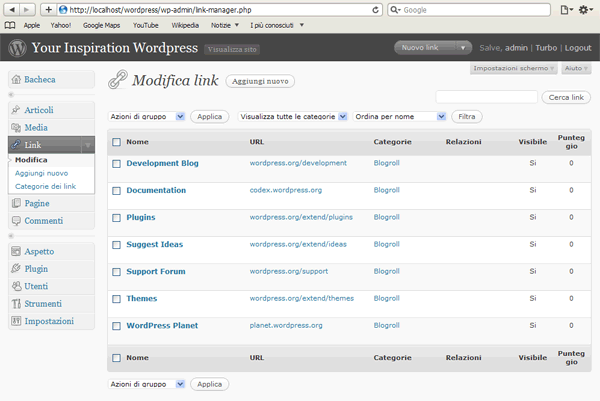Open the browser gear settings menu
Image resolution: width=600 pixels, height=401 pixels.
click(x=585, y=10)
